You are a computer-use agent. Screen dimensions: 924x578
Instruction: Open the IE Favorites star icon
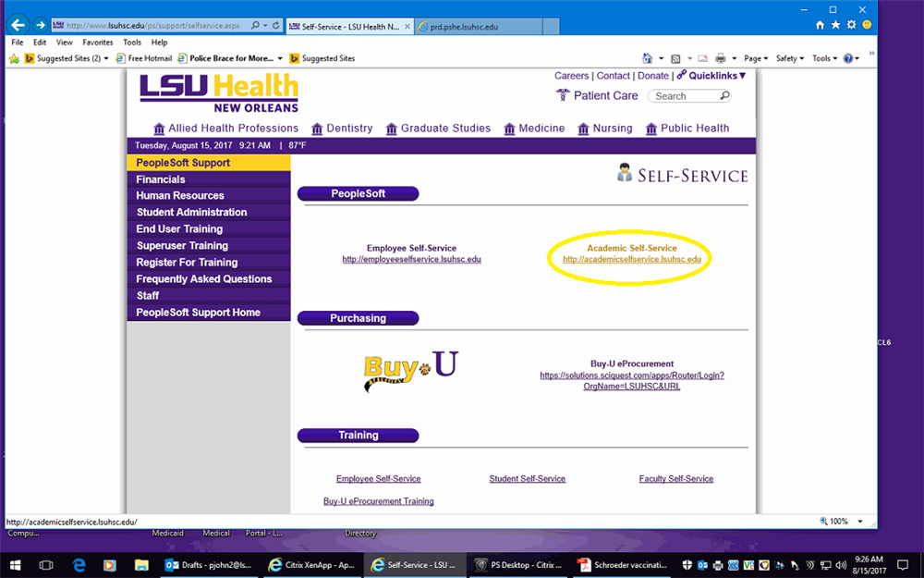click(835, 25)
